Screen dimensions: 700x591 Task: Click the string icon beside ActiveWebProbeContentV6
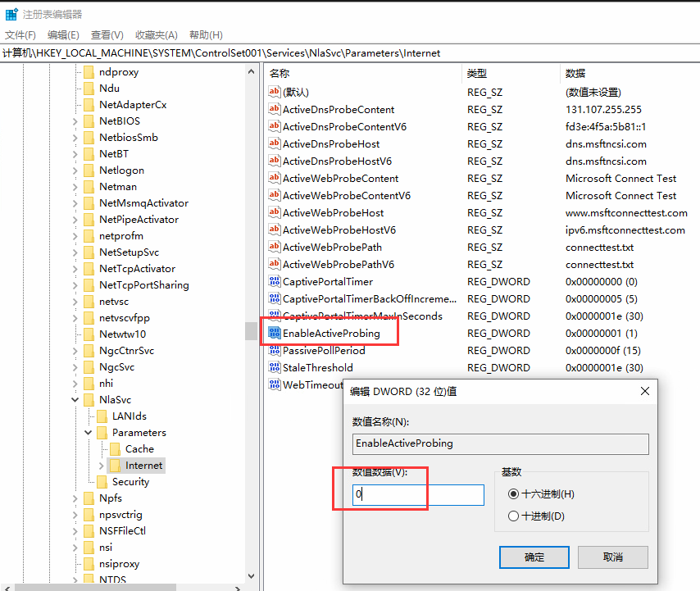pyautogui.click(x=274, y=195)
